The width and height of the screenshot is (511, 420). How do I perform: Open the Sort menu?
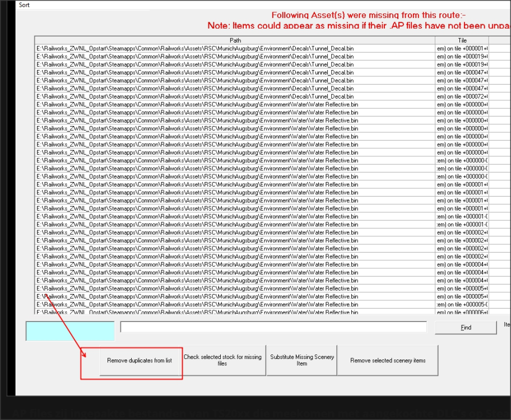coord(24,5)
